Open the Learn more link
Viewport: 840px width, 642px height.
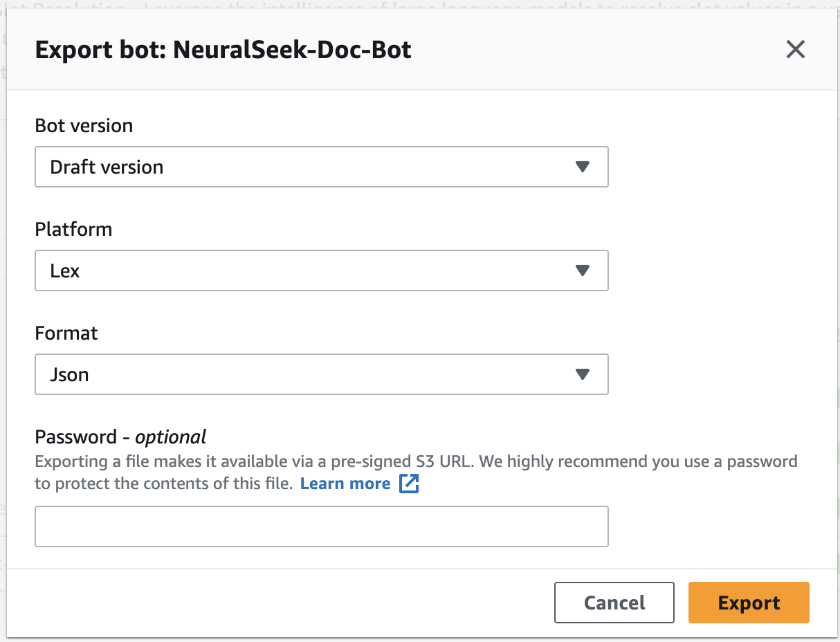[x=345, y=484]
